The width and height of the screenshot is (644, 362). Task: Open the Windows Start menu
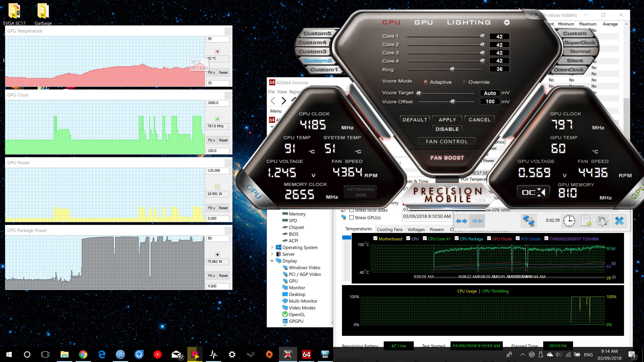pyautogui.click(x=9, y=354)
